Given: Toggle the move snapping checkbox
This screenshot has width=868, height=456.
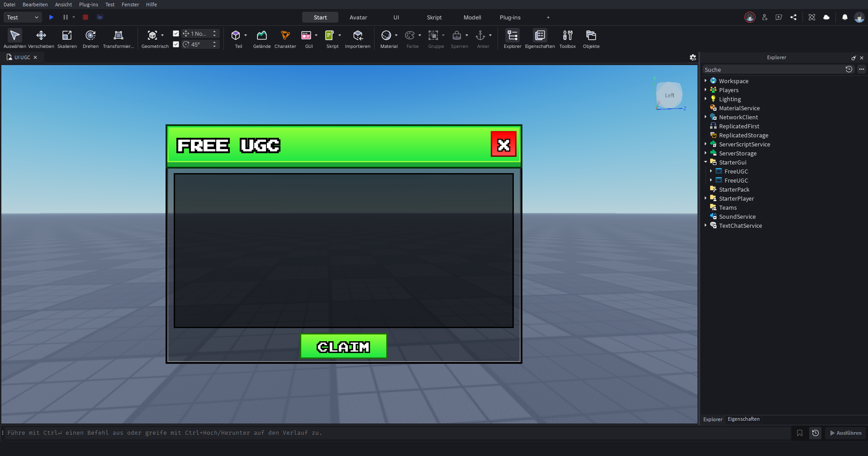Looking at the screenshot, I should click(176, 33).
